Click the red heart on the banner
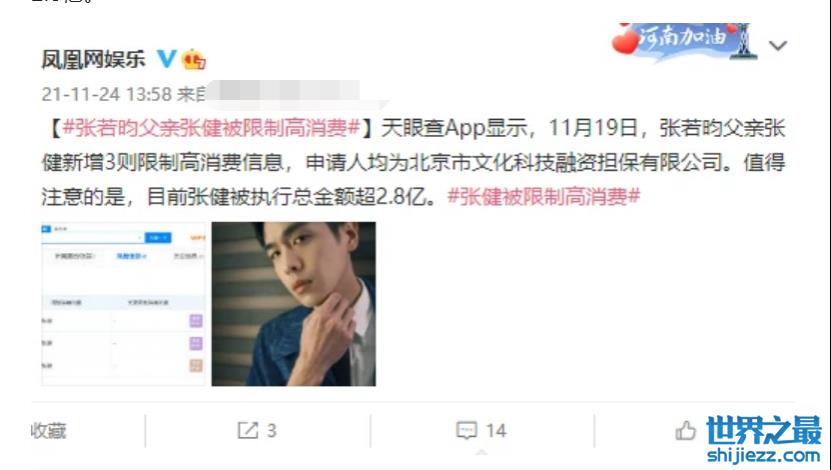831x470 pixels. (x=624, y=42)
